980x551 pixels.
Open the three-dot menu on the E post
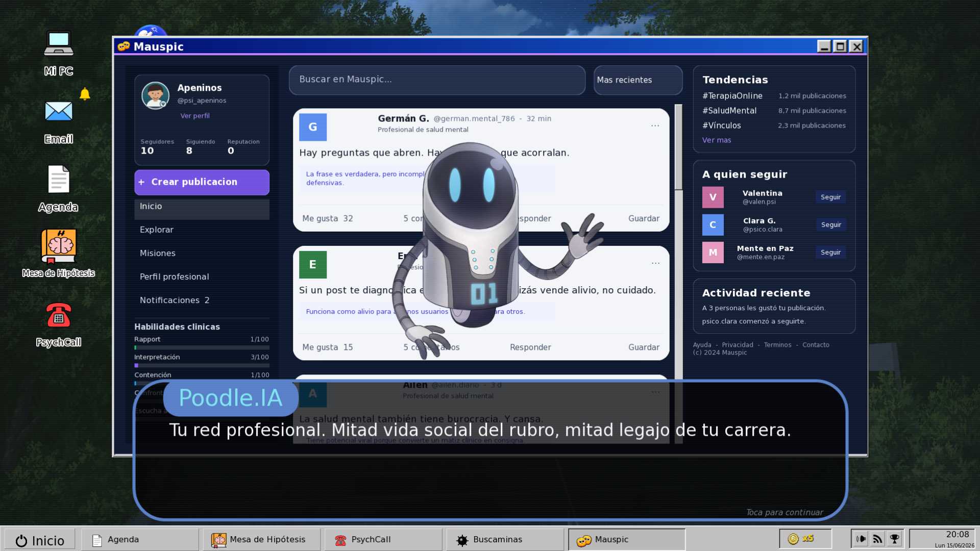pyautogui.click(x=655, y=263)
